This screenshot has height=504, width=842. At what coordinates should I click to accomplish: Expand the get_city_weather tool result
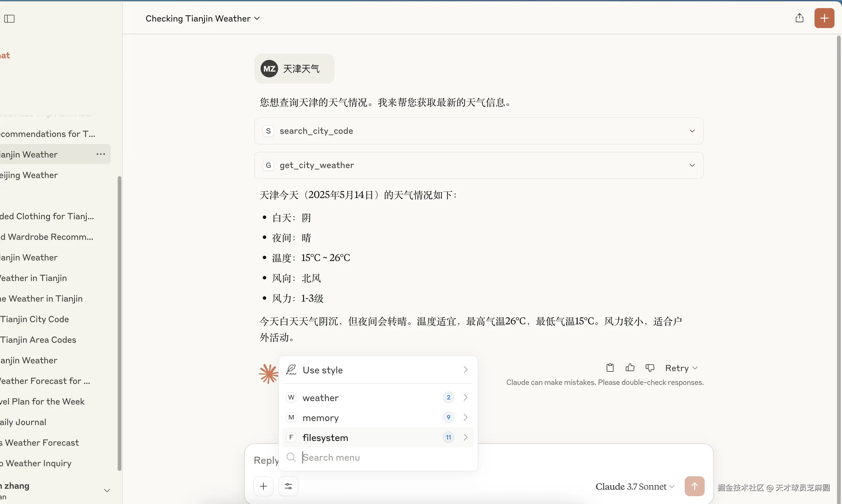[692, 165]
